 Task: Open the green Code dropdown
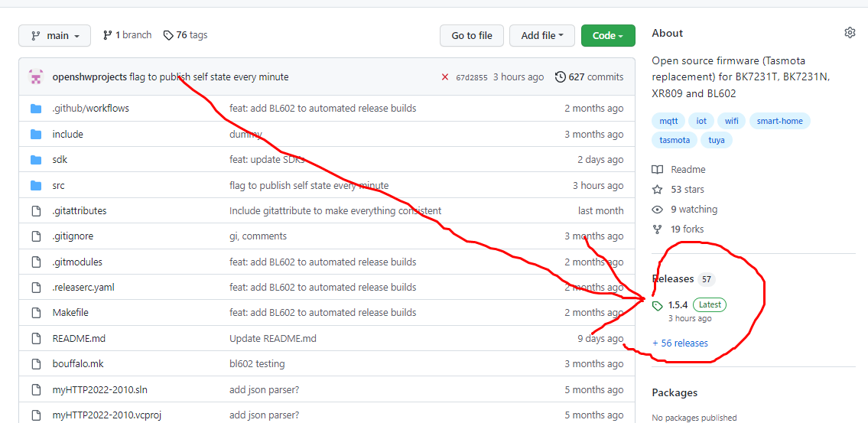[x=608, y=35]
